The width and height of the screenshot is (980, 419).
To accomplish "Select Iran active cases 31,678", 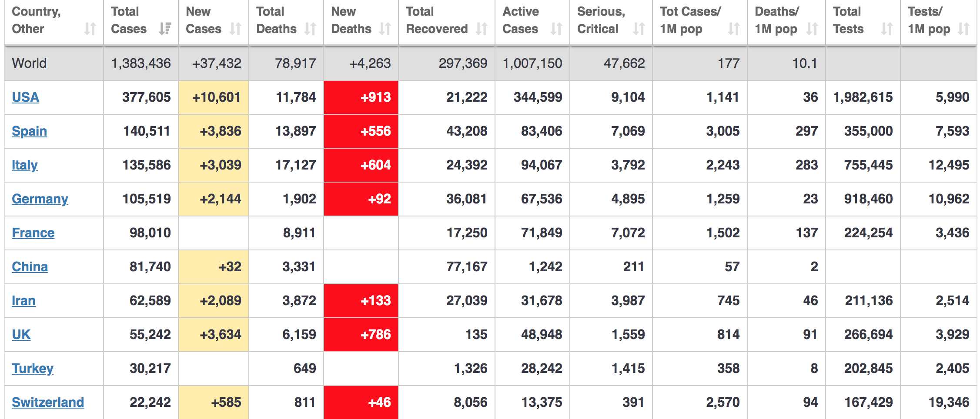I will coord(542,300).
